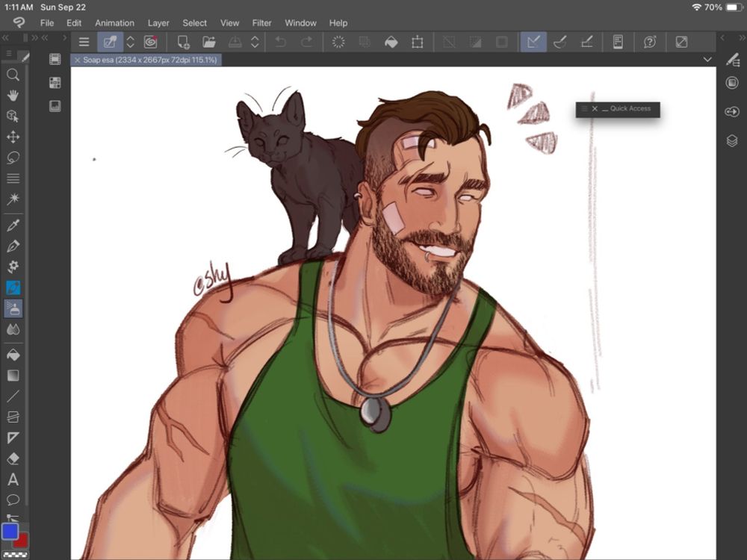Click the Save icon

235,42
